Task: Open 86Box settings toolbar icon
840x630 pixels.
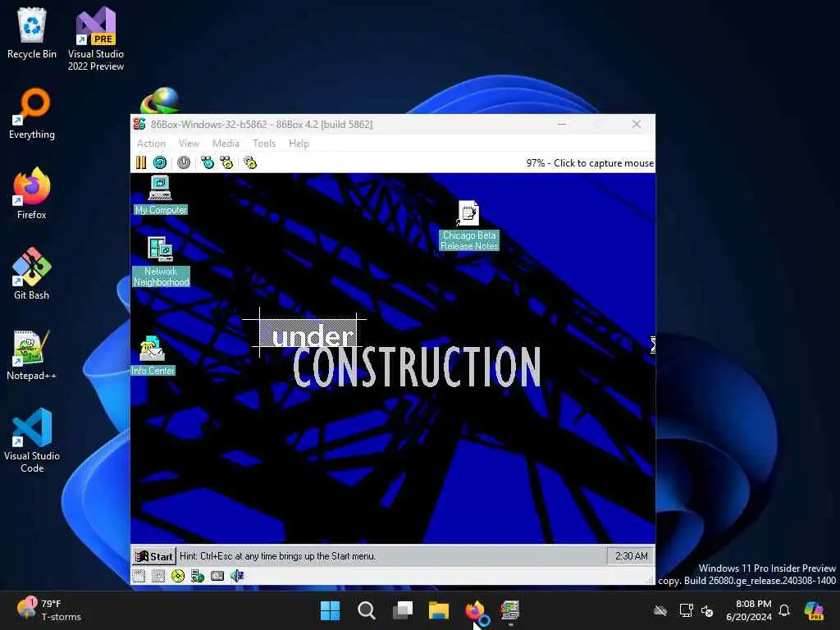Action: click(x=250, y=162)
